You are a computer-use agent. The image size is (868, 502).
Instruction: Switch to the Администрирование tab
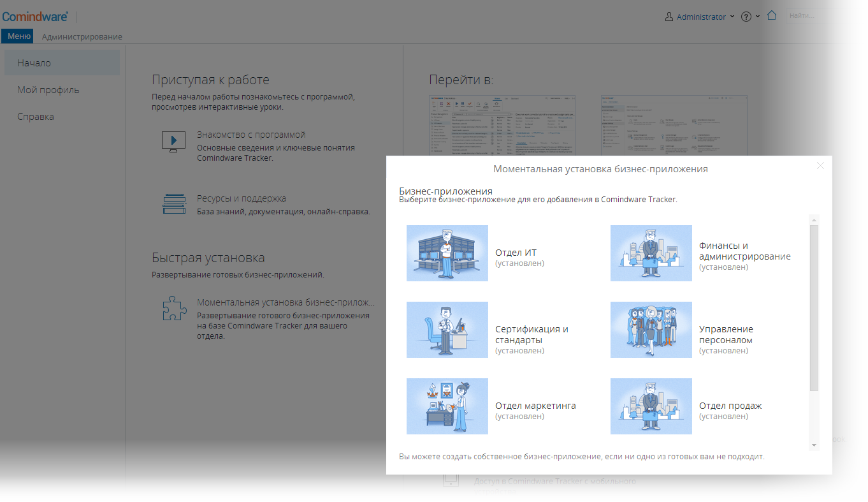pos(82,36)
